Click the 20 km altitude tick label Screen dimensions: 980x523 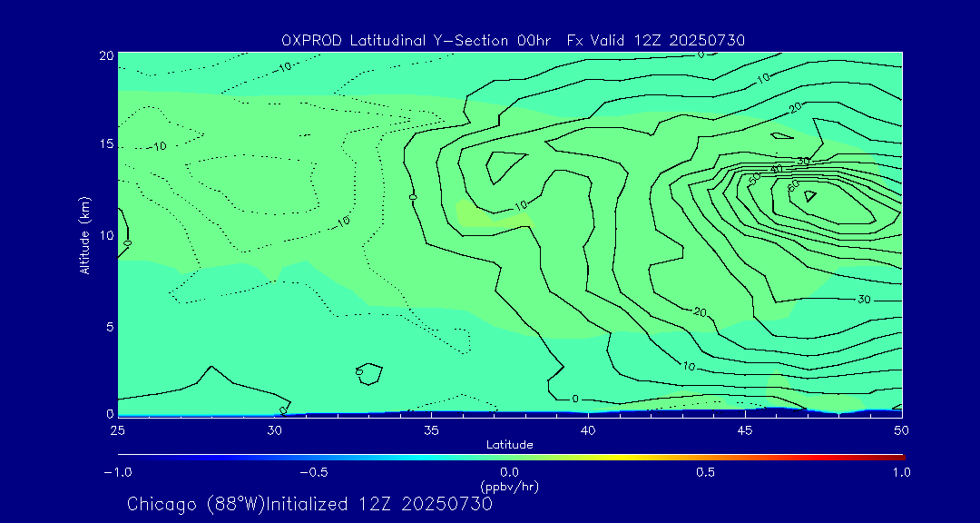click(x=104, y=55)
